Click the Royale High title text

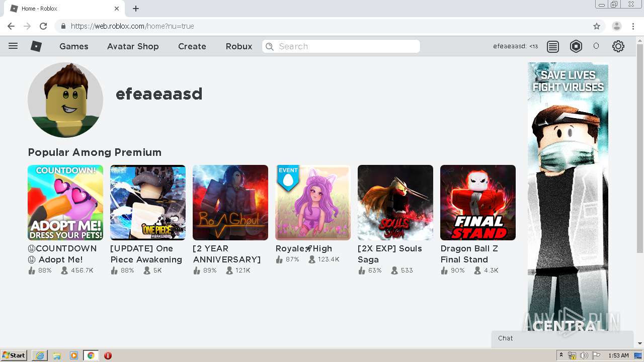click(x=304, y=248)
